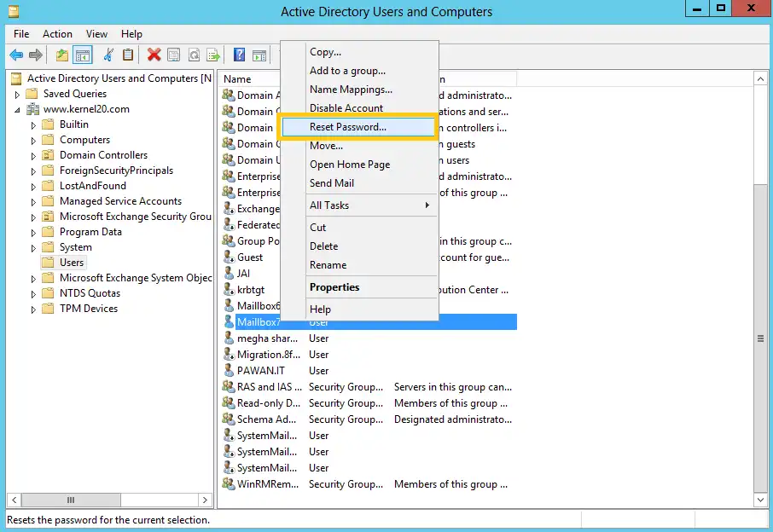The width and height of the screenshot is (773, 532).
Task: Expand the ForeignSecurityPrincipals node
Action: [x=33, y=171]
